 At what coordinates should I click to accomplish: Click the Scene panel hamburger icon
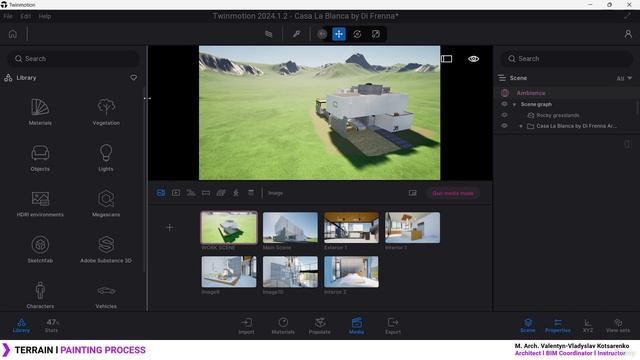tap(502, 78)
